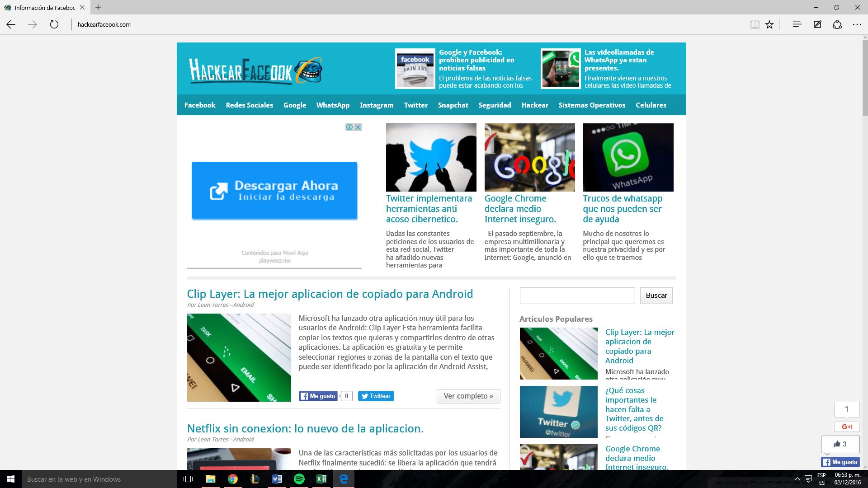This screenshot has width=868, height=488.
Task: Click the Twitter badge popular article thumbnail
Action: coord(559,412)
